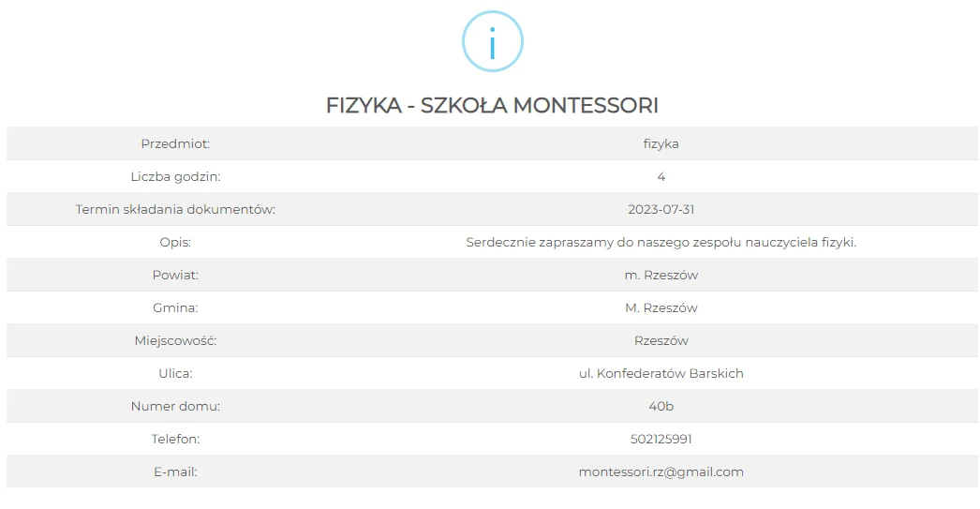This screenshot has width=980, height=509.
Task: Click the Powiat value m. Rzeszów
Action: [661, 276]
